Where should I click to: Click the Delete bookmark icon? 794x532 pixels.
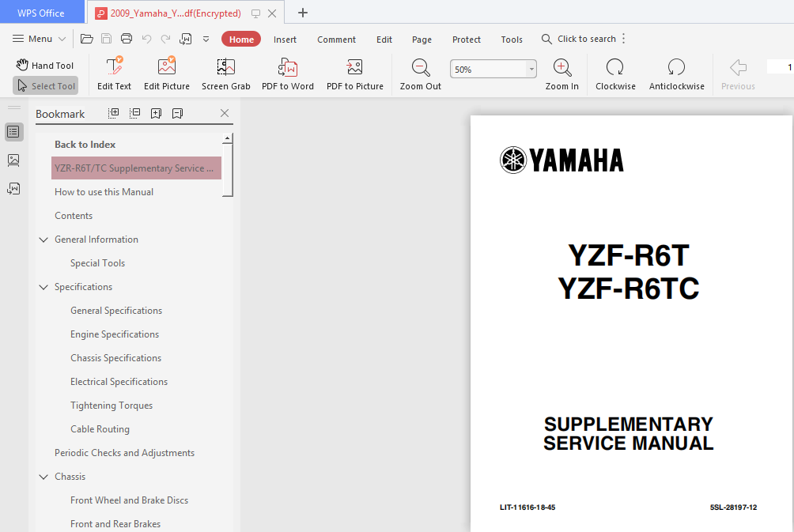177,113
